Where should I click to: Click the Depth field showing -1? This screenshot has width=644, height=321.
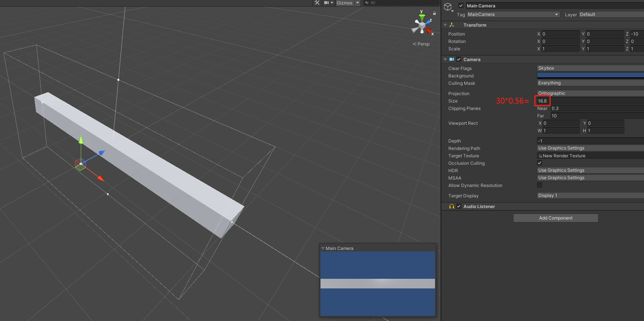tap(591, 141)
